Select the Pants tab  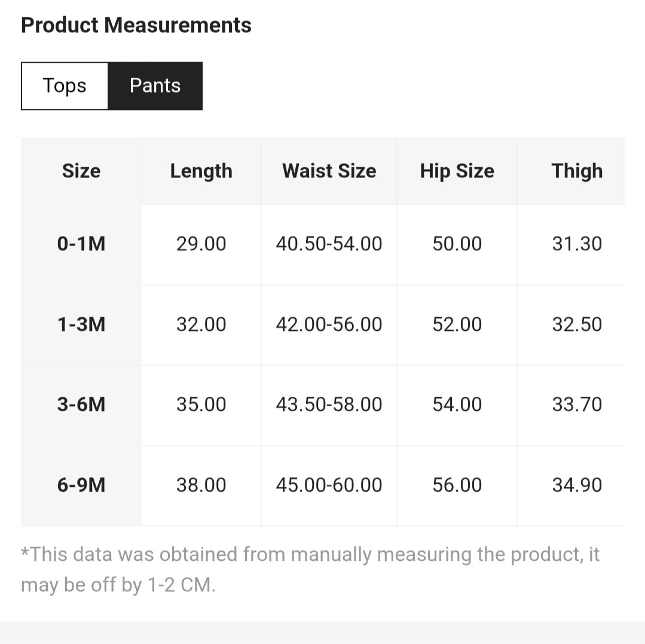click(155, 86)
